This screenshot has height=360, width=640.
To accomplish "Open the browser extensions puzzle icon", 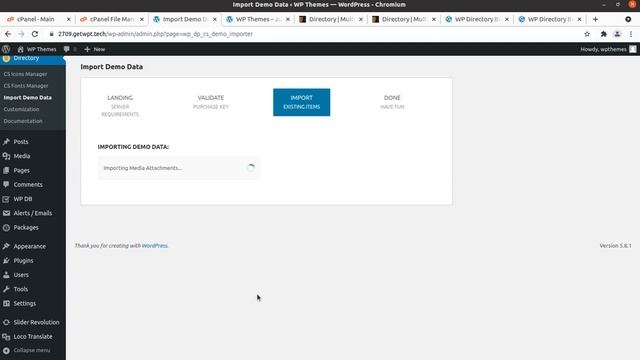I will pyautogui.click(x=603, y=34).
